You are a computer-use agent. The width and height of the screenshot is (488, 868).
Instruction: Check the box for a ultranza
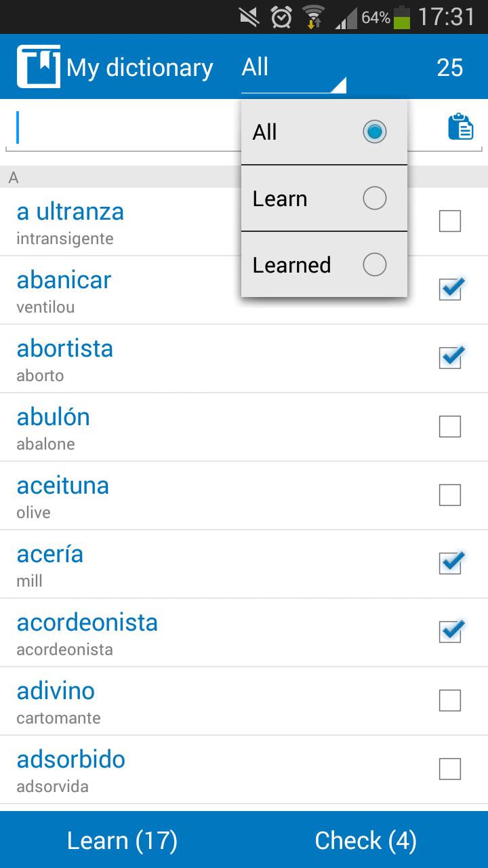pos(450,221)
